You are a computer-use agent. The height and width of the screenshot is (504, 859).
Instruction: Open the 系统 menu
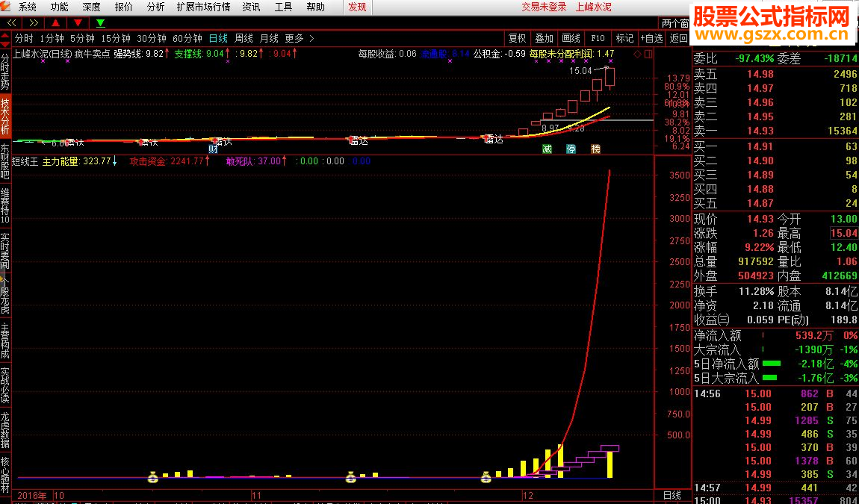click(28, 7)
